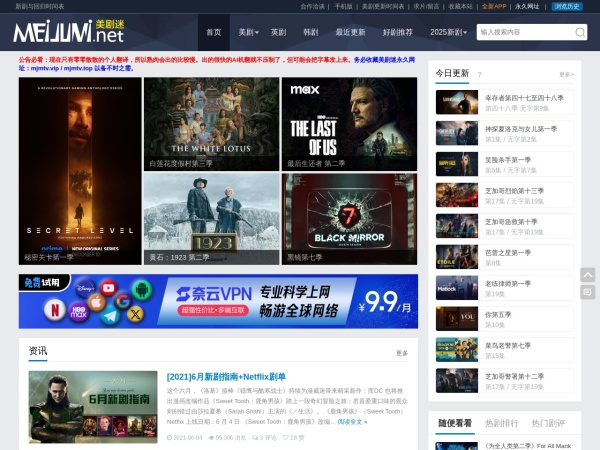This screenshot has height=450, width=600.
Task: Open the feedback message icon below the top arrow
Action: [x=588, y=292]
